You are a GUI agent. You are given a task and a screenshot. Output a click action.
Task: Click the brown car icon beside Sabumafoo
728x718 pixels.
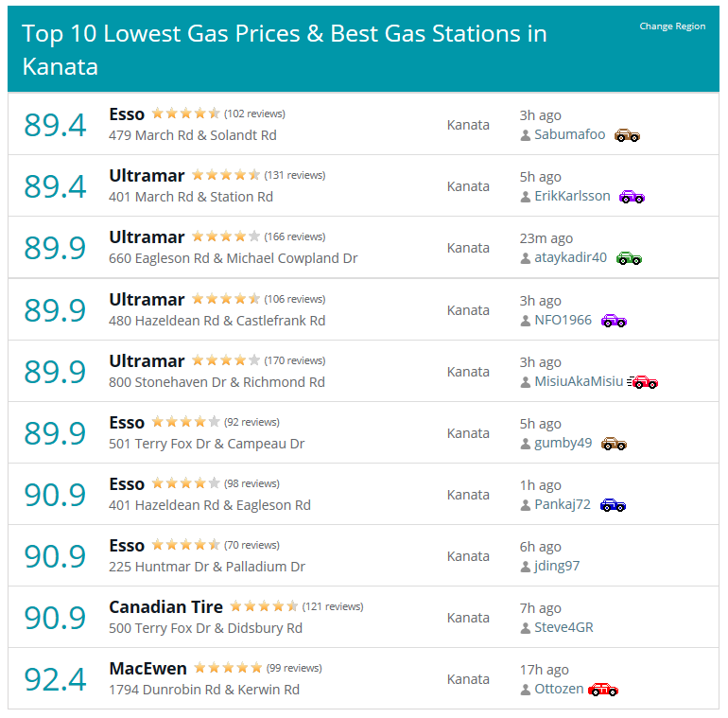(x=627, y=135)
